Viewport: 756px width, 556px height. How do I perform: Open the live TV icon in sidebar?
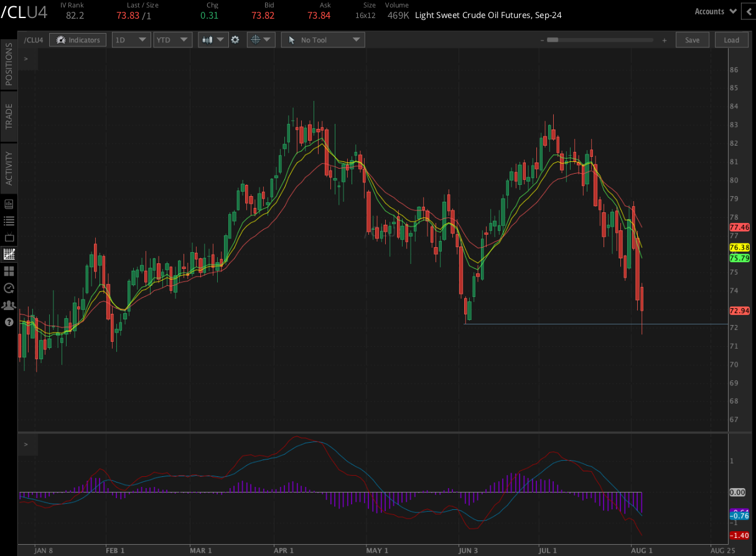[9, 237]
